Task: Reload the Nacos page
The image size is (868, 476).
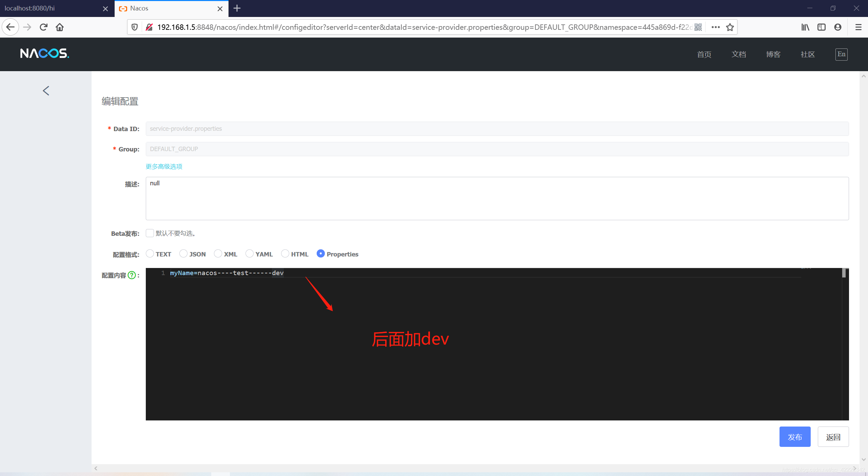Action: click(43, 27)
